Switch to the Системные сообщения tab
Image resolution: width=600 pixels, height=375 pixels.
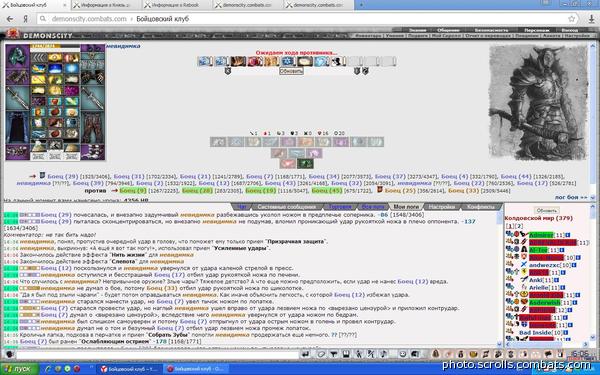[286, 207]
